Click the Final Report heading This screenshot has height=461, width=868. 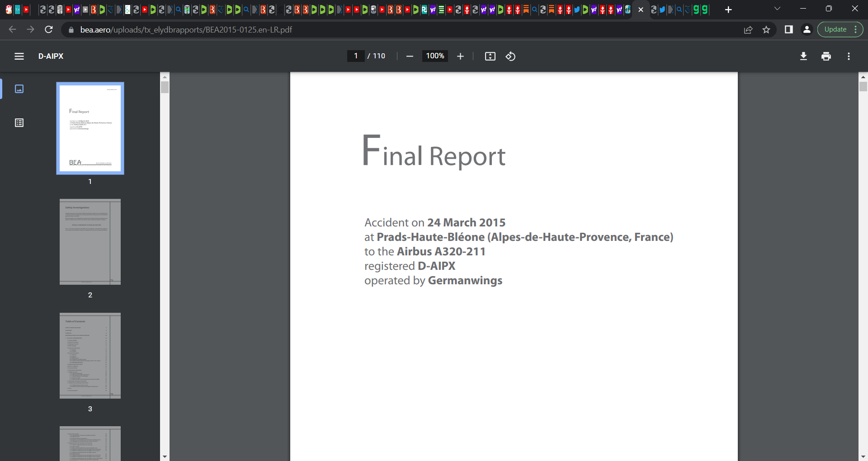(x=434, y=152)
